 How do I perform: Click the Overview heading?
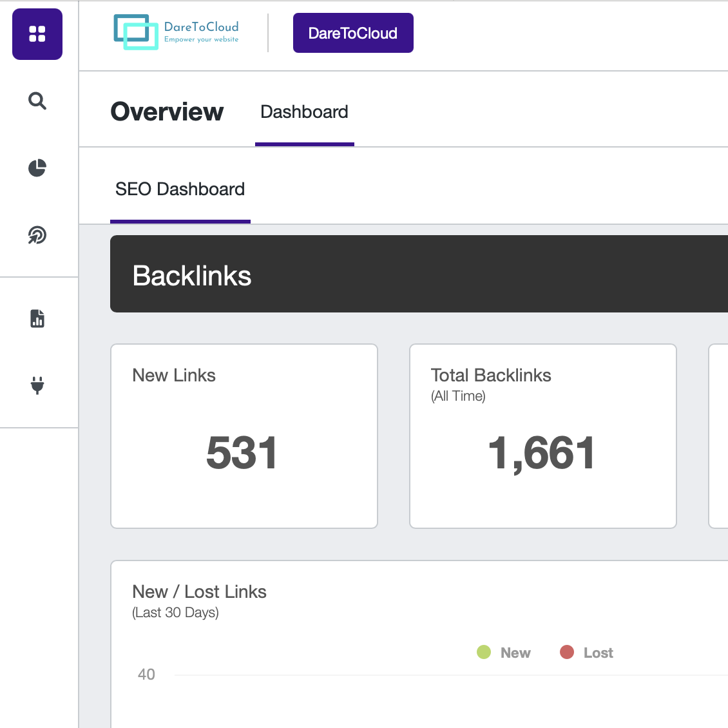[x=167, y=112]
